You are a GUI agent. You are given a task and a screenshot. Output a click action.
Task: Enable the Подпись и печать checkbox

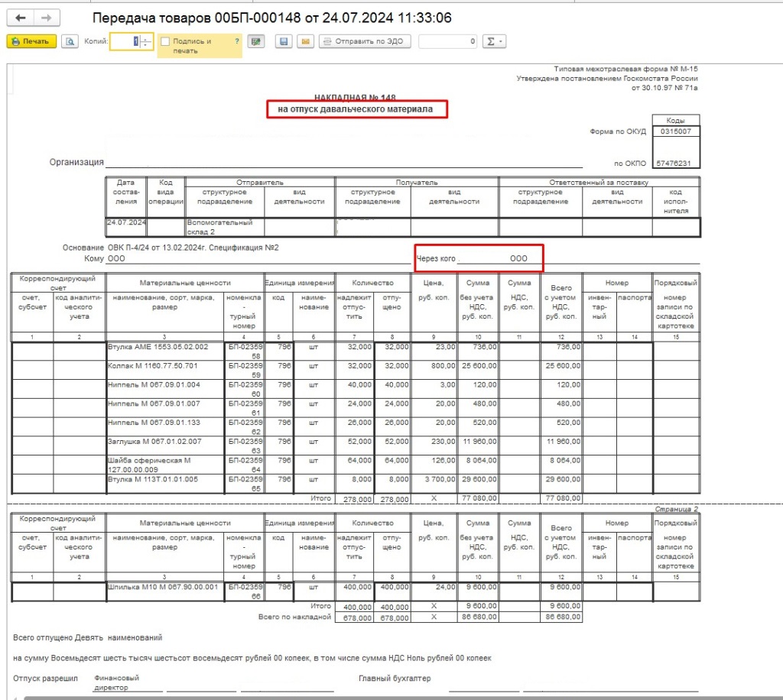point(165,41)
